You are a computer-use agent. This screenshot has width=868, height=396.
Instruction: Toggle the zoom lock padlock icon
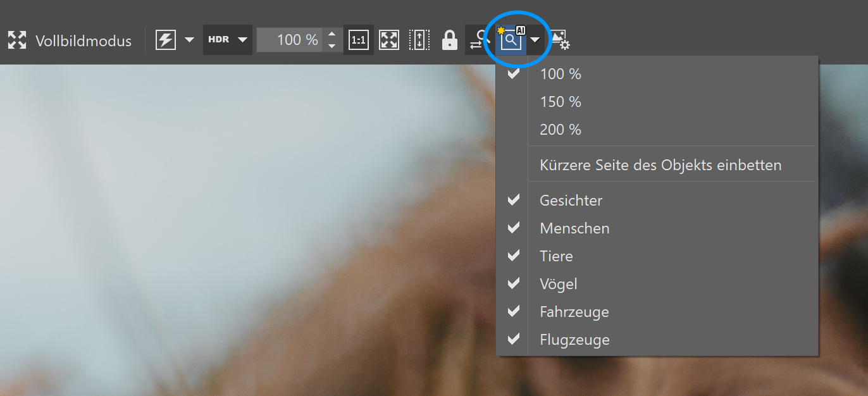(x=449, y=40)
